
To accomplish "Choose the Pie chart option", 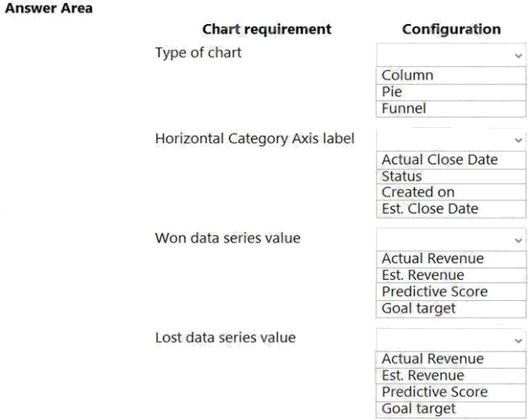I will pos(392,92).
